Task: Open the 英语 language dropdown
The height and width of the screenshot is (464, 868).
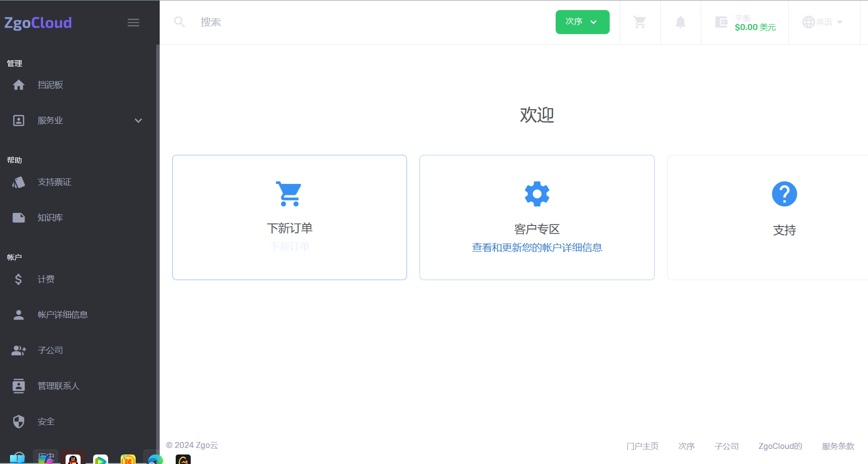Action: click(x=823, y=22)
